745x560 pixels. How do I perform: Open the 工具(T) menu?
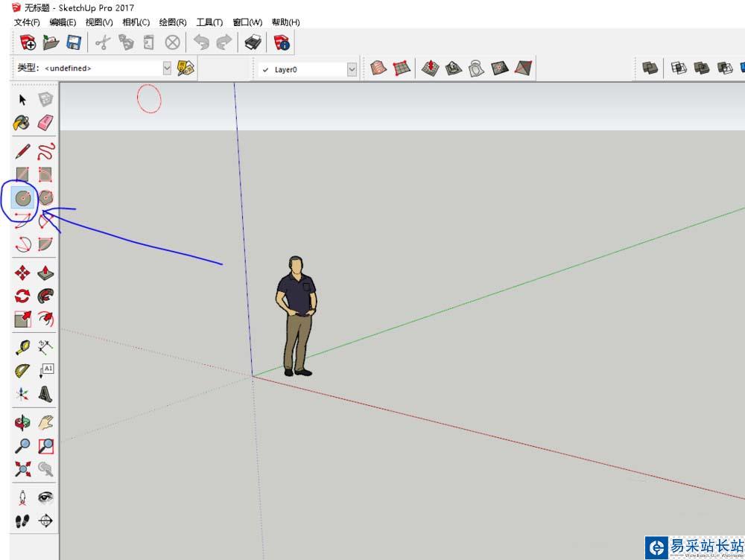click(209, 22)
